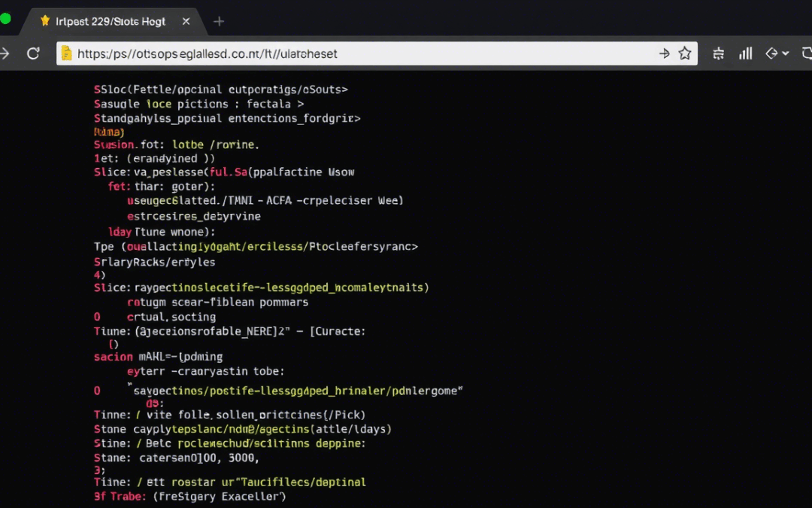Screen dimensions: 812x508
Task: Click the signal bars icon in the toolbar
Action: tap(745, 53)
